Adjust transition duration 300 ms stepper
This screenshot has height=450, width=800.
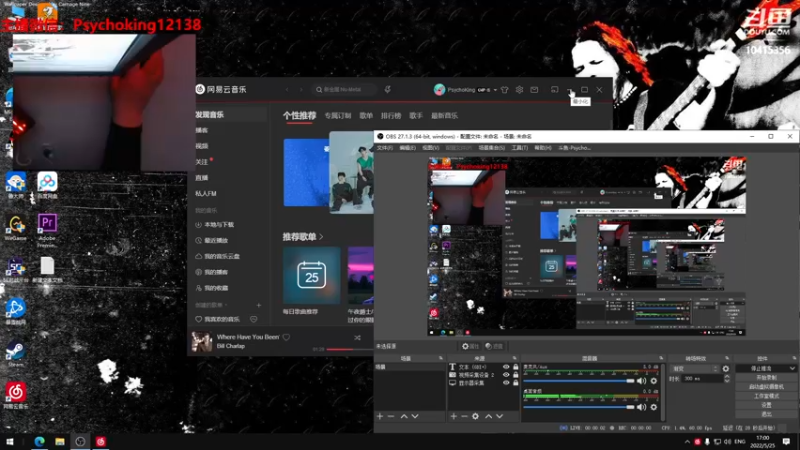[x=727, y=379]
